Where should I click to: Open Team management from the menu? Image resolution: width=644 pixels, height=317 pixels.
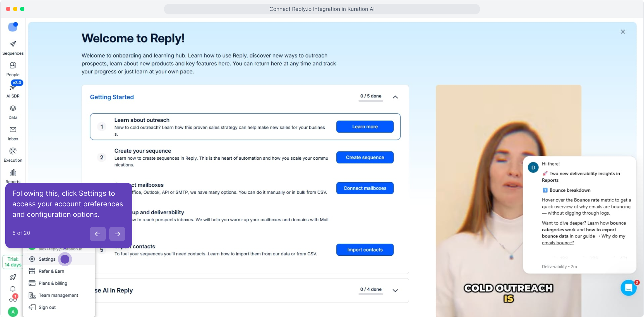59,295
